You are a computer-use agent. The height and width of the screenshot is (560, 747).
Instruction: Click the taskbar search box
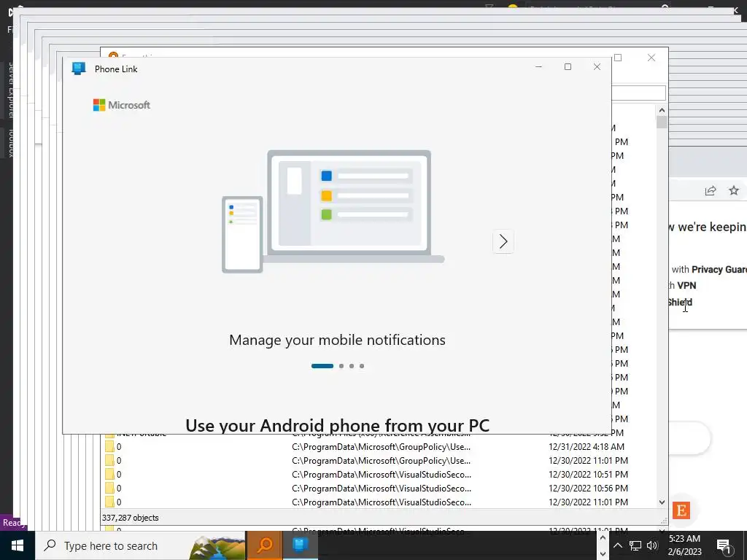[x=141, y=545]
